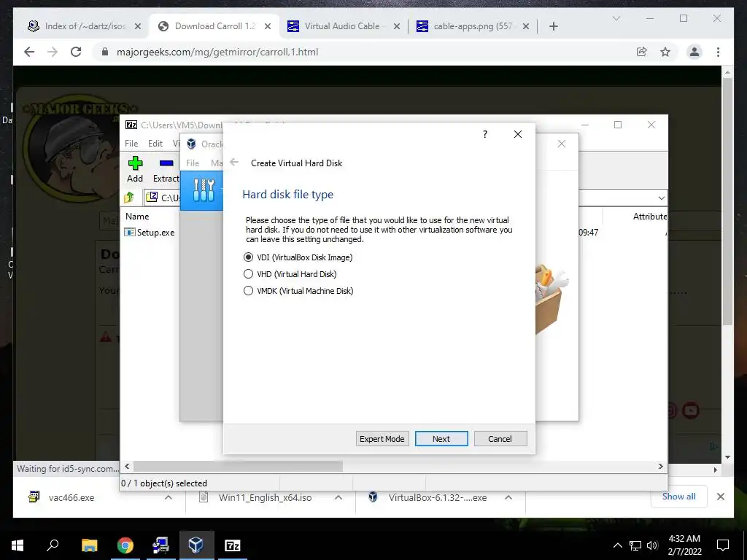Screen dimensions: 747x560
Task: Click the VirtualBox Tools icon
Action: pos(204,190)
